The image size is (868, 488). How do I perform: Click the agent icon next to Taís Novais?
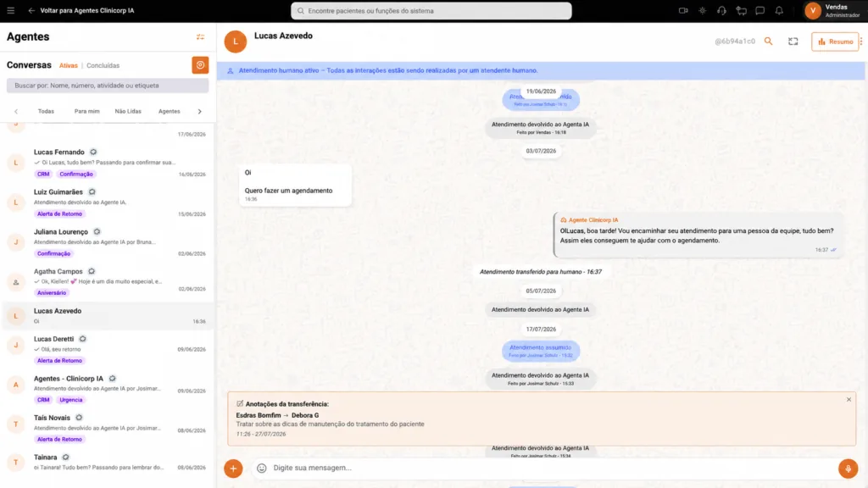(x=79, y=418)
